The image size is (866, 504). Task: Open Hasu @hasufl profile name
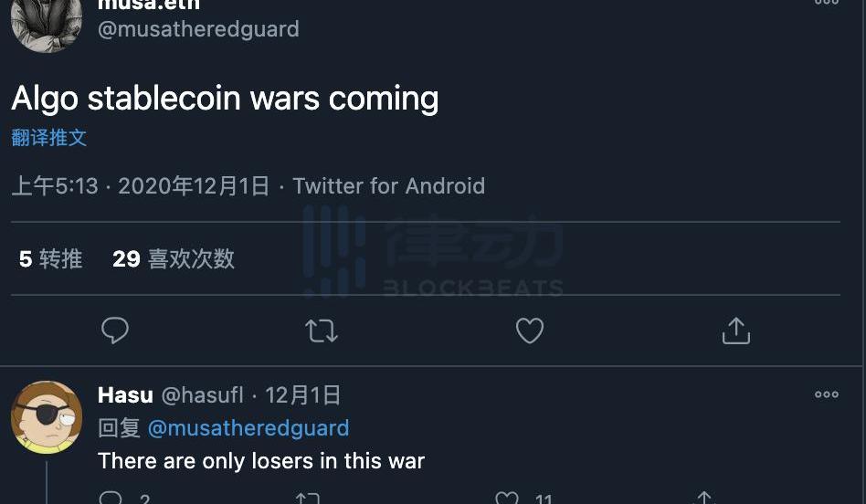point(170,395)
